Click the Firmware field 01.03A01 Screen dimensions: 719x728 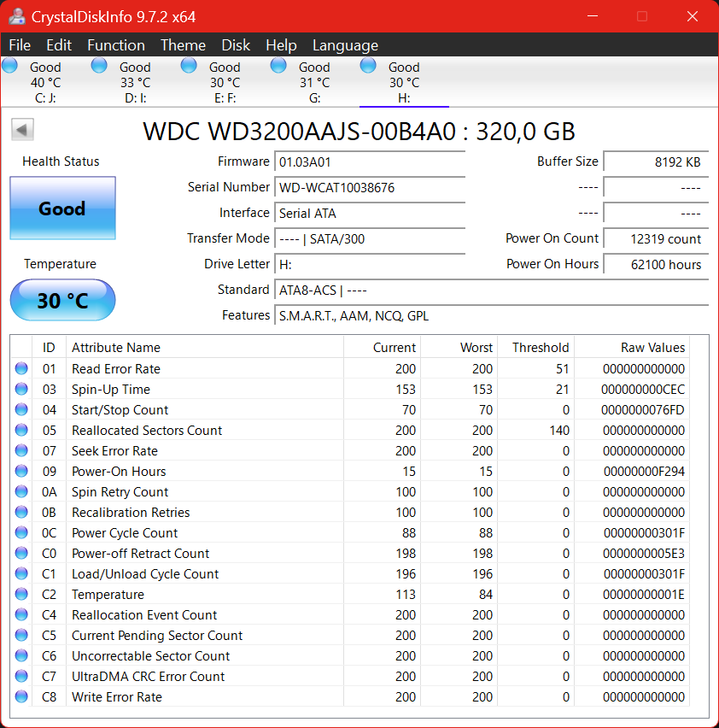[370, 162]
